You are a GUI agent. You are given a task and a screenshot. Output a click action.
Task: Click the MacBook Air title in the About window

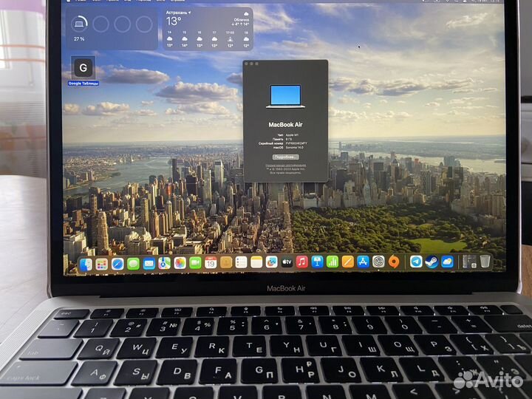point(285,125)
